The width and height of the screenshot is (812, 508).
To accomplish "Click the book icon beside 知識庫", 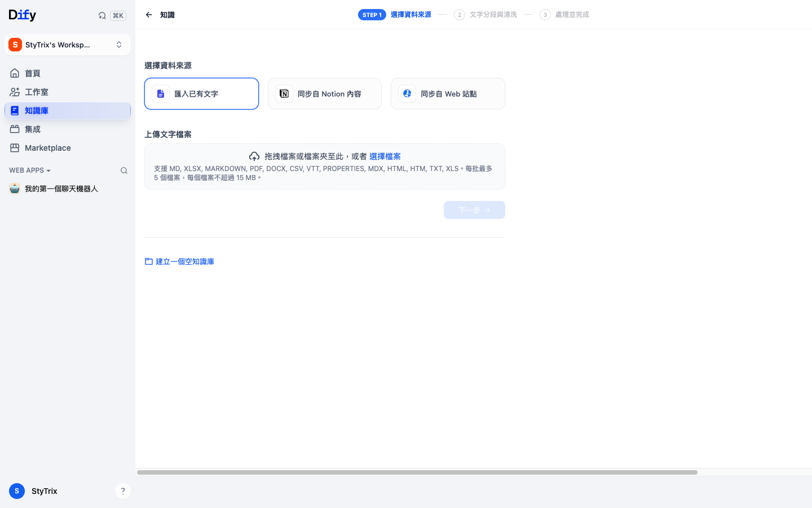I will 15,111.
